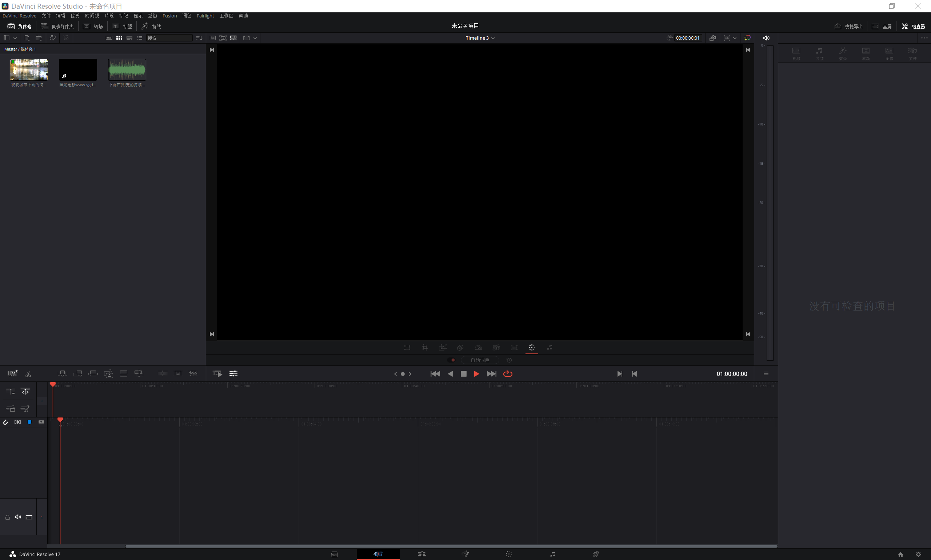This screenshot has height=560, width=931.
Task: Click the Source Overwrite icon
Action: coord(139,373)
